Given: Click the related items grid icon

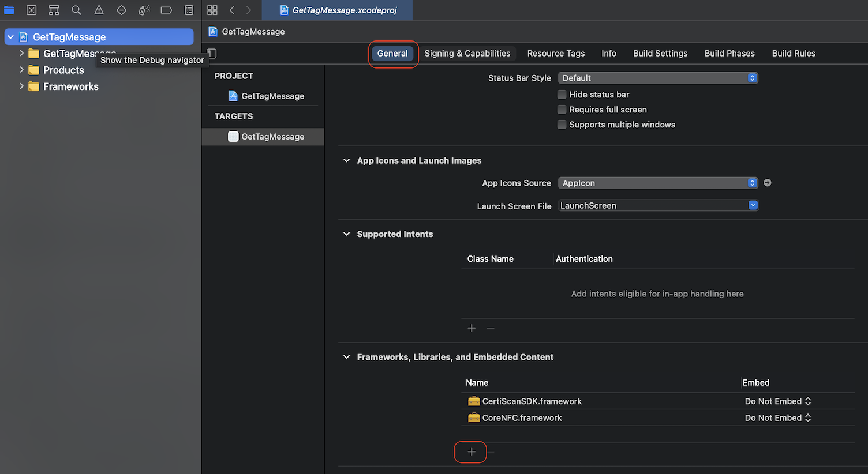Looking at the screenshot, I should click(212, 10).
